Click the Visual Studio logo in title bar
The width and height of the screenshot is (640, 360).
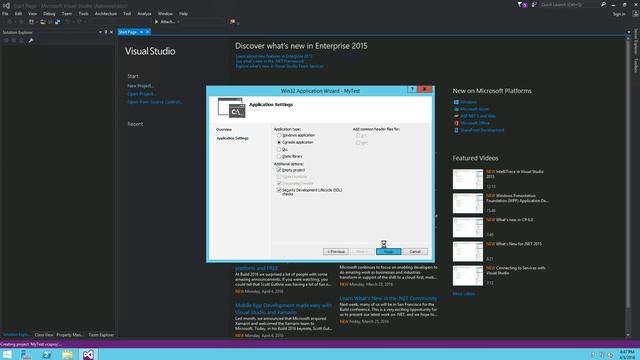pyautogui.click(x=6, y=5)
